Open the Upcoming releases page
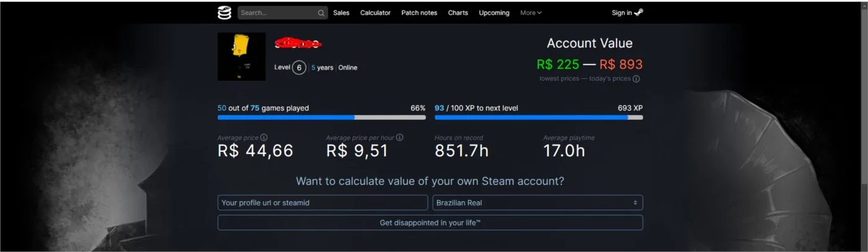 (494, 12)
